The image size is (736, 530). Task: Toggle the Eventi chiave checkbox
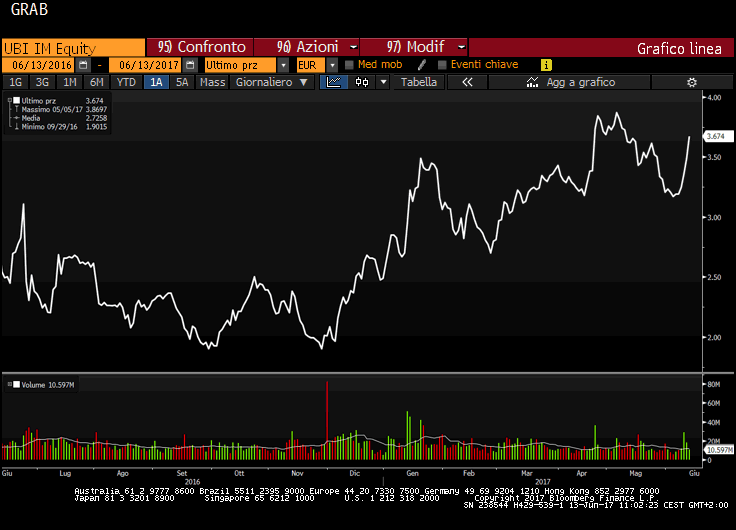click(441, 65)
